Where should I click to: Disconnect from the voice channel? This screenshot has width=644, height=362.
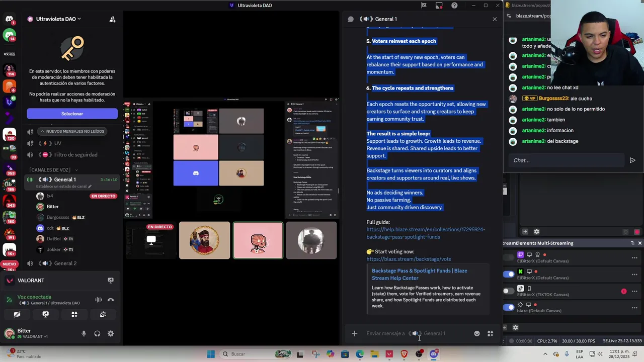click(111, 300)
